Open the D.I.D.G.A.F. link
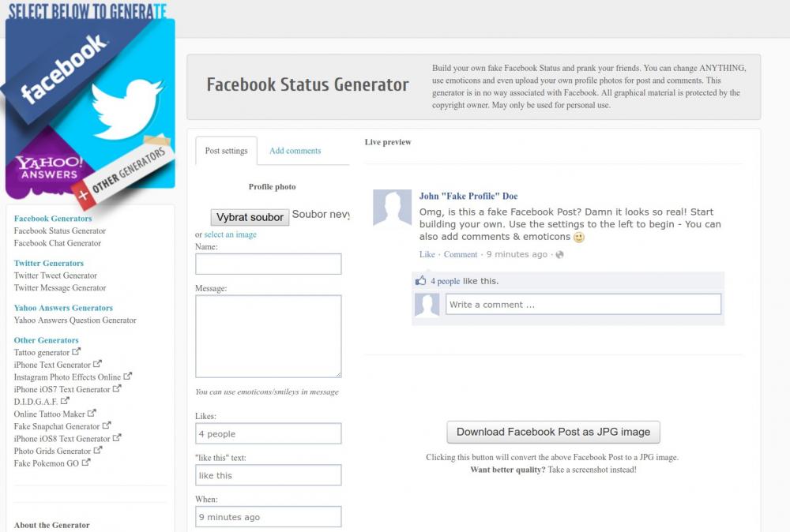790x532 pixels. (x=36, y=402)
